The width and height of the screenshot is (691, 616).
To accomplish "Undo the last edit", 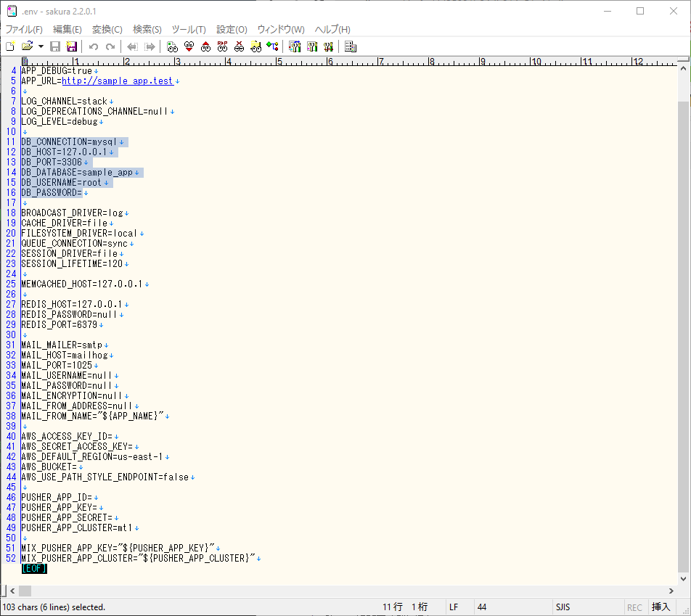I will pyautogui.click(x=94, y=46).
